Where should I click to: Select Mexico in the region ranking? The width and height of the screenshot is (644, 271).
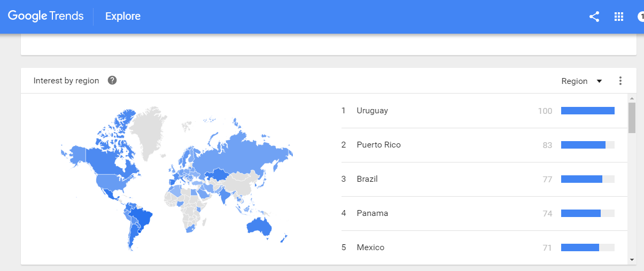(370, 247)
